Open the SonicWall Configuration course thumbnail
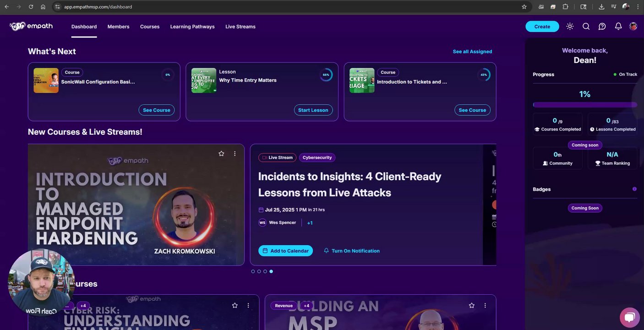 pos(46,81)
